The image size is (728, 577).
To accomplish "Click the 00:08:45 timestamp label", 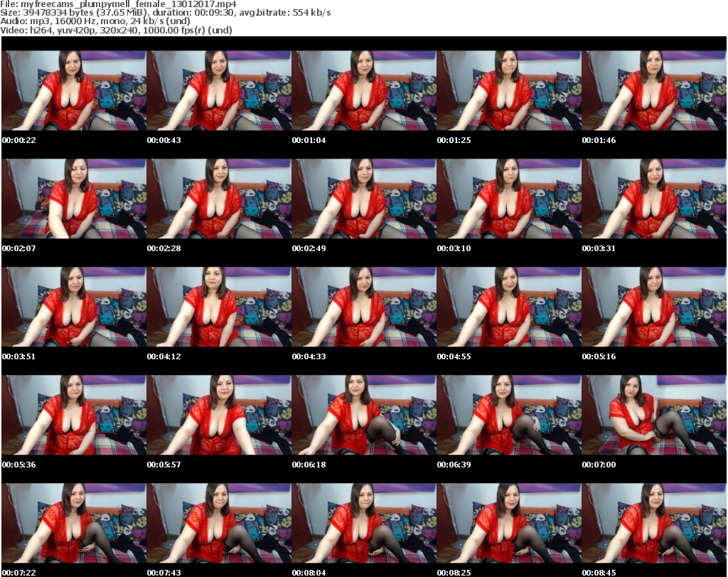I will click(x=599, y=573).
